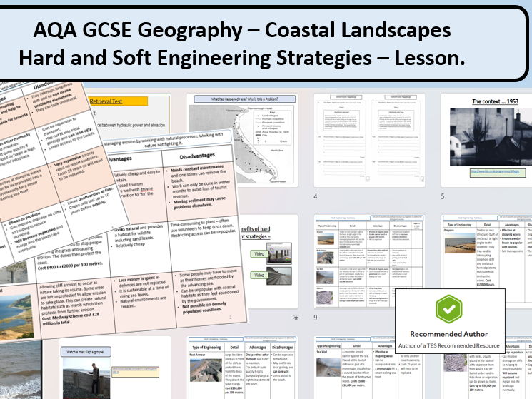Click the 1953 flood black-and-white photograph
532x399 pixels.
491,137
